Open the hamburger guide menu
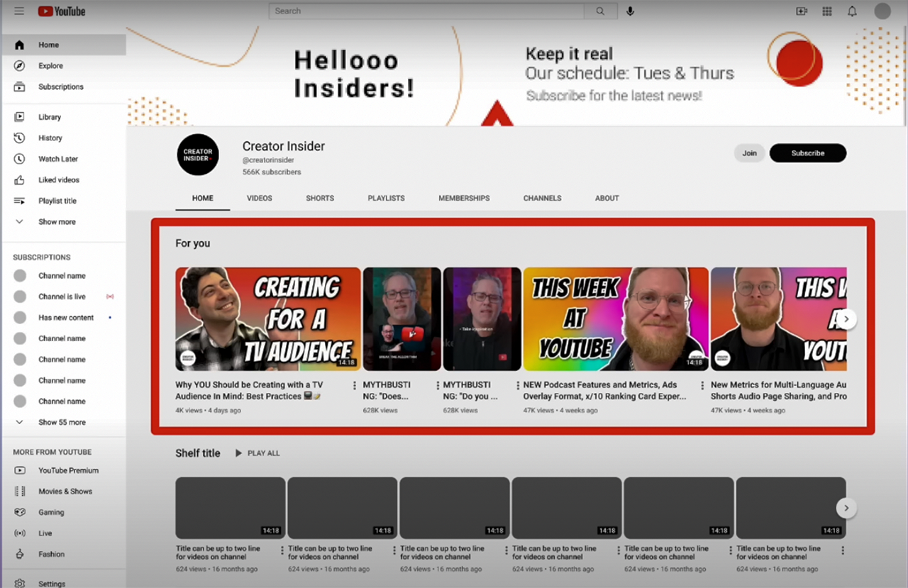908x588 pixels. click(19, 11)
